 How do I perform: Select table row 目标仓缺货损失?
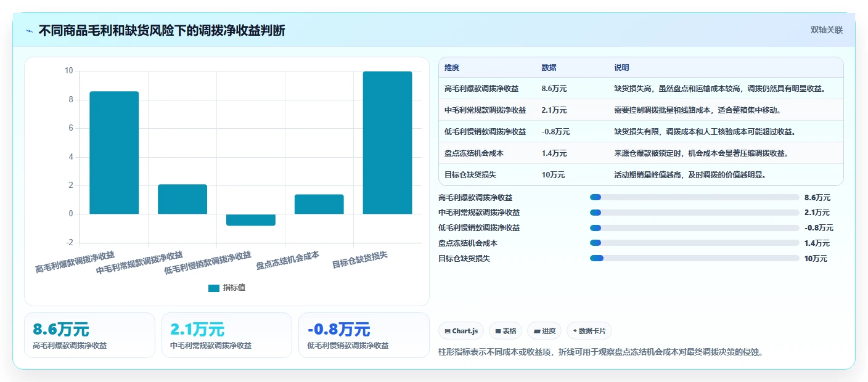click(641, 174)
